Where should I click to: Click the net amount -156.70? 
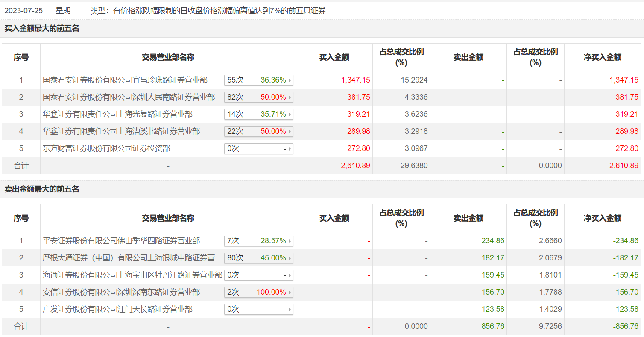tap(626, 292)
